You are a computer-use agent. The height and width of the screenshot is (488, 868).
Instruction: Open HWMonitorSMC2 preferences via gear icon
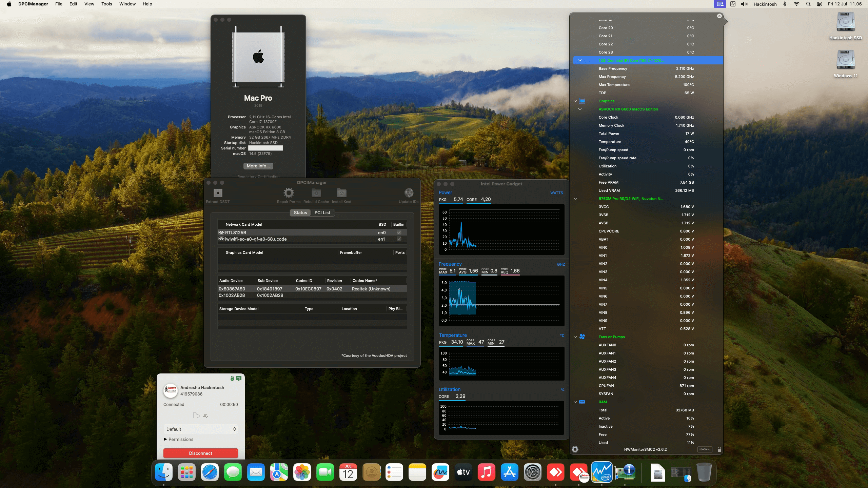click(x=575, y=449)
